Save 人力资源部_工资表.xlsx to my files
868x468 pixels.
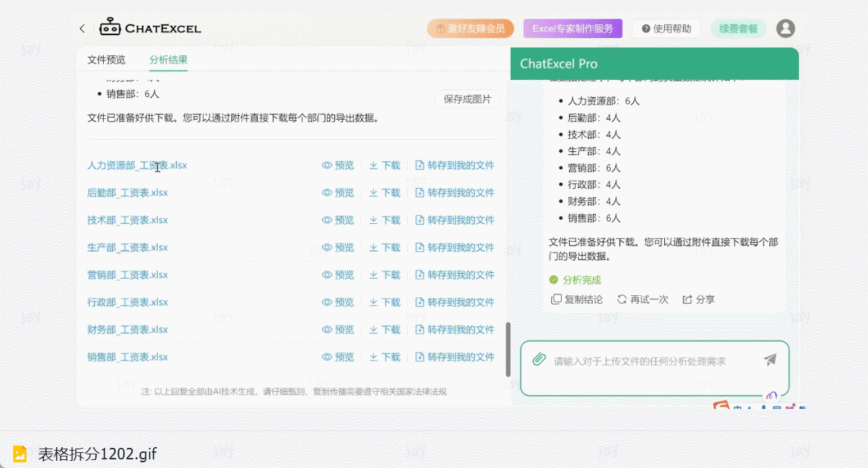tap(455, 166)
